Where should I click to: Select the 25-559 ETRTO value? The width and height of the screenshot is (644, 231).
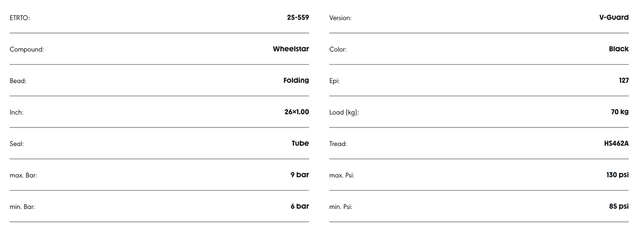[x=298, y=18]
